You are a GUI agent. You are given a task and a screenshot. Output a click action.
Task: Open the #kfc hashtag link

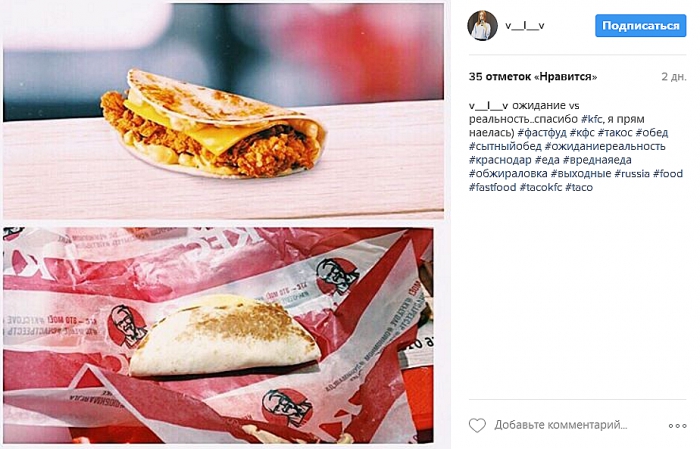[x=591, y=119]
